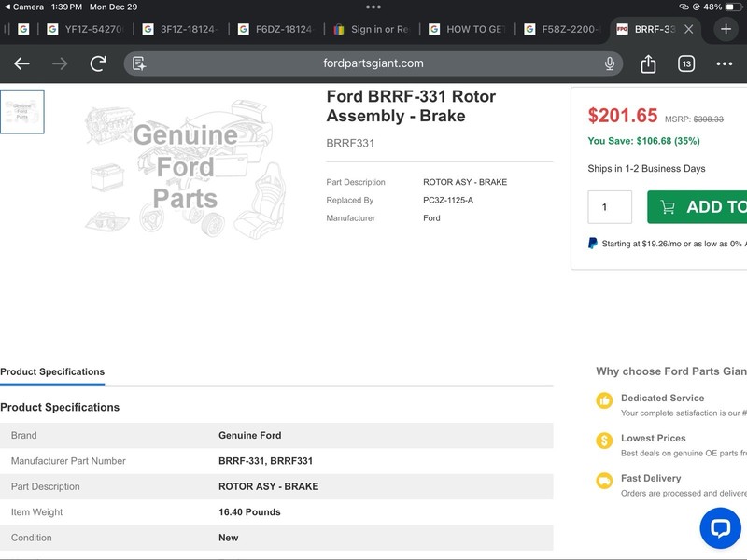
Task: Switch to the HOW TO GET tab
Action: 467,29
